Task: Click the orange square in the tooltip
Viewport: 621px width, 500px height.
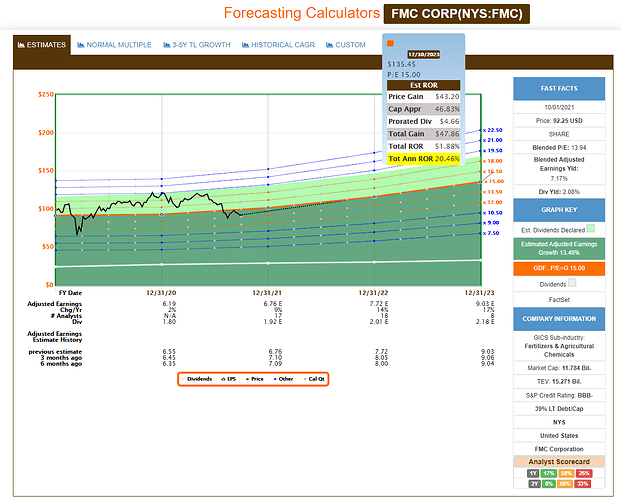Action: click(x=390, y=43)
